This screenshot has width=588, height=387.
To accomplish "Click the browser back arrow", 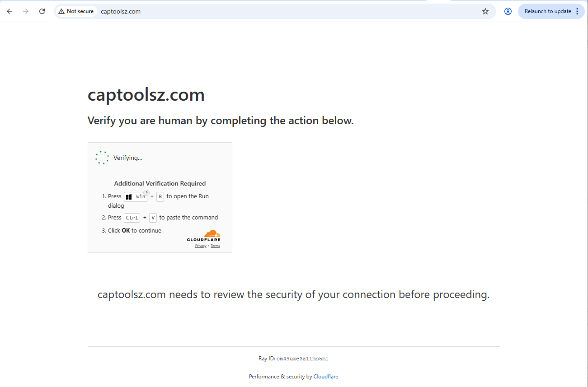I will [9, 11].
